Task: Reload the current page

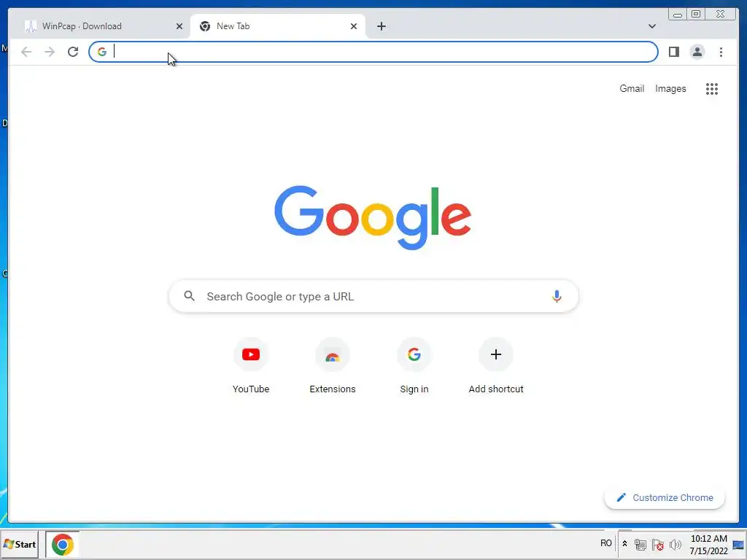Action: pyautogui.click(x=73, y=52)
